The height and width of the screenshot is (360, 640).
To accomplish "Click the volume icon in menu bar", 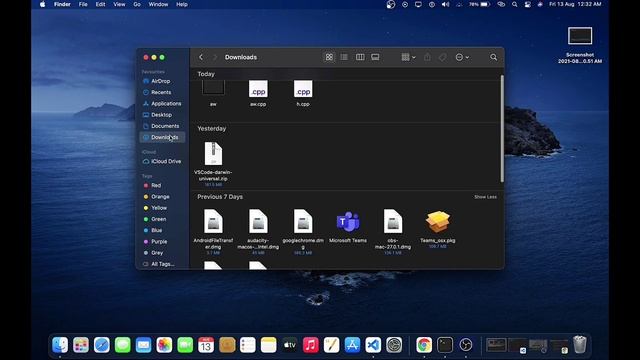I will pyautogui.click(x=445, y=4).
